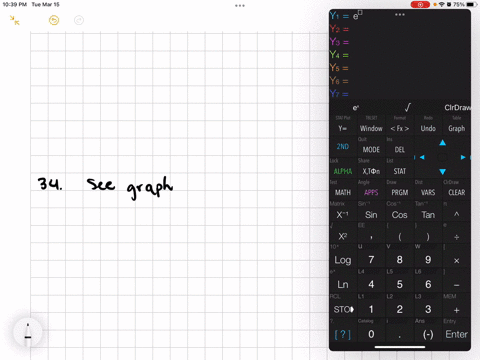Open the pencil tool palette
The width and height of the screenshot is (480, 360).
(28, 332)
